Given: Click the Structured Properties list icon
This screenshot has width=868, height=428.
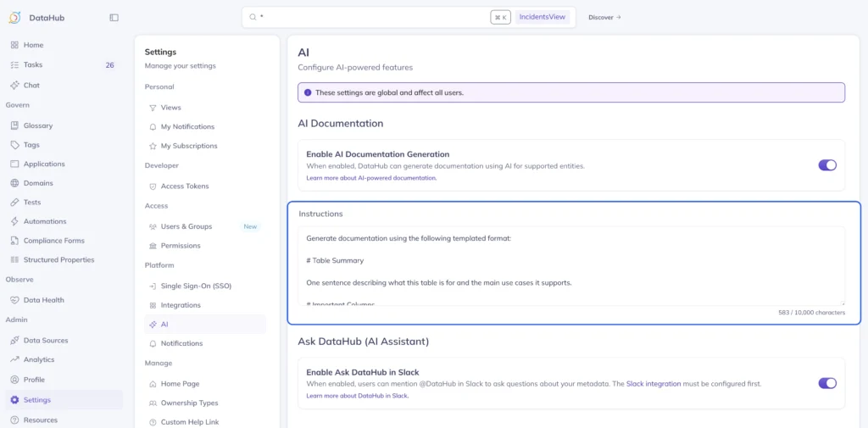Looking at the screenshot, I should coord(15,259).
